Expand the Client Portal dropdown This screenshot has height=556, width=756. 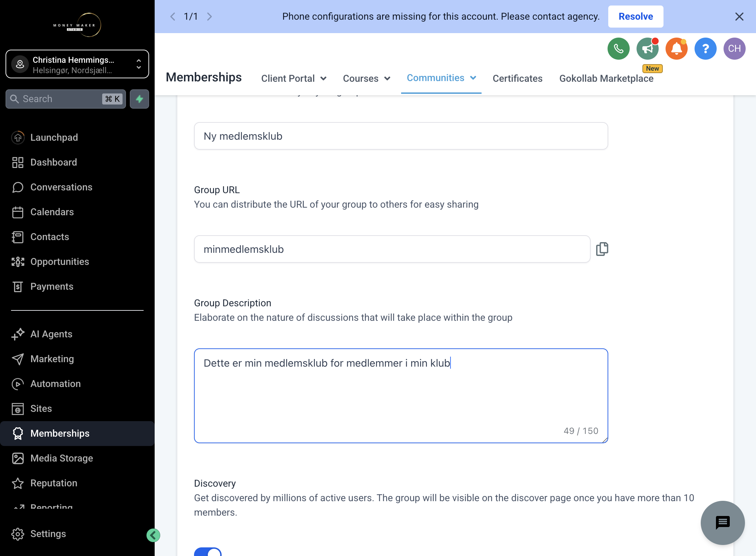coord(294,79)
